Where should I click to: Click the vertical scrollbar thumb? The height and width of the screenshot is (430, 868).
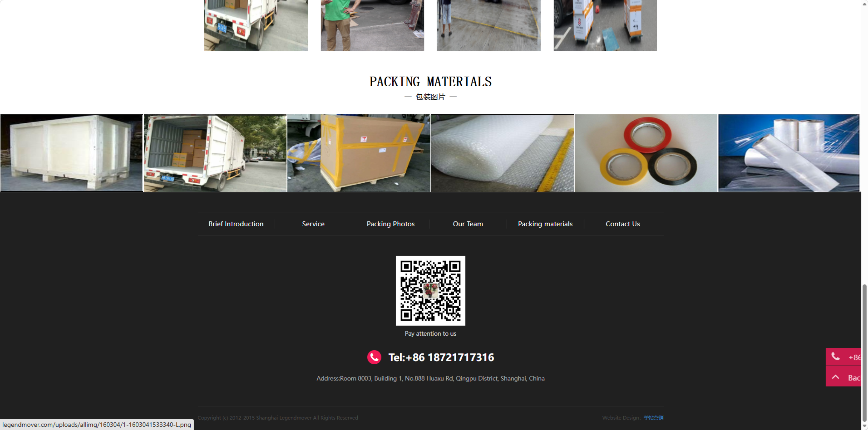(x=864, y=353)
